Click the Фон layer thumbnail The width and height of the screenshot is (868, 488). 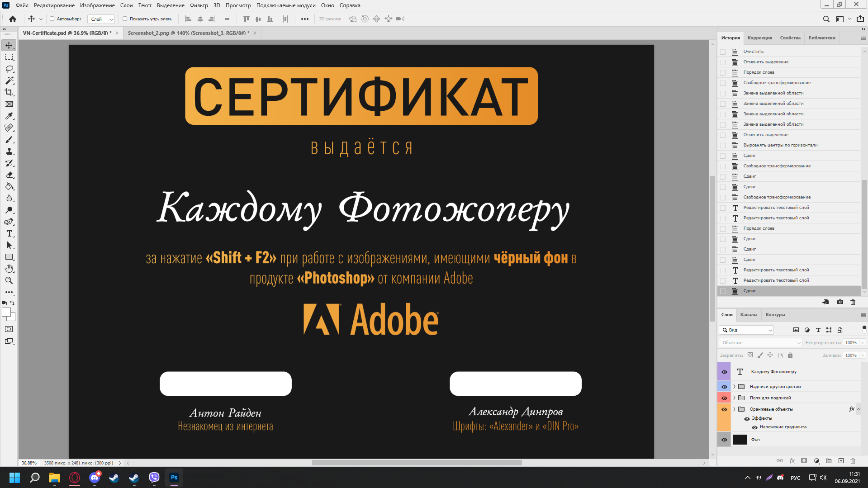[740, 440]
